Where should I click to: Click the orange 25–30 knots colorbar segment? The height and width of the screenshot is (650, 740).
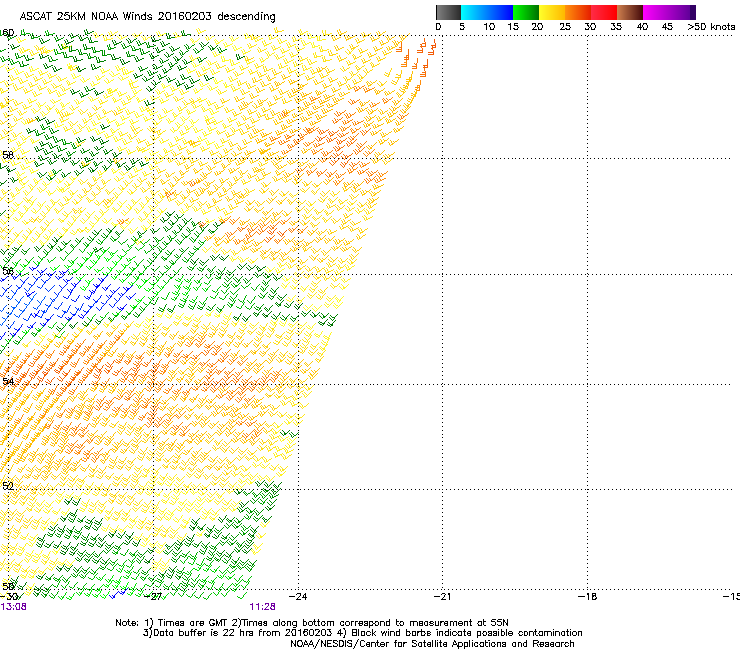578,12
